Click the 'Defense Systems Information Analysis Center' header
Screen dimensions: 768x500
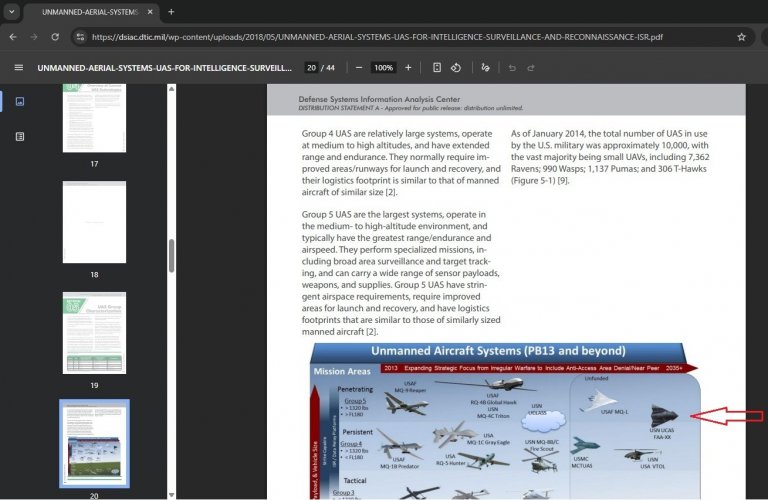pyautogui.click(x=379, y=99)
